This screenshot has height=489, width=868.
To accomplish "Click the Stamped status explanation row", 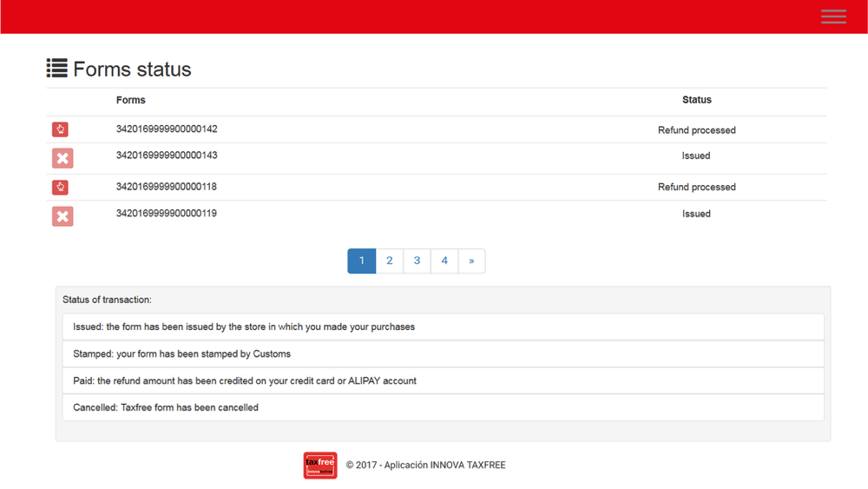I will (x=443, y=354).
